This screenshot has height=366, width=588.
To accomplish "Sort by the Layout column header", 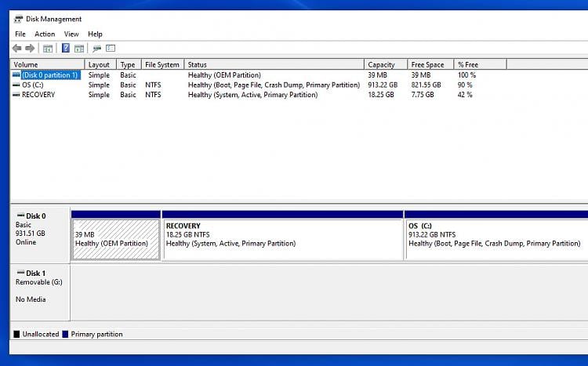I will (100, 64).
